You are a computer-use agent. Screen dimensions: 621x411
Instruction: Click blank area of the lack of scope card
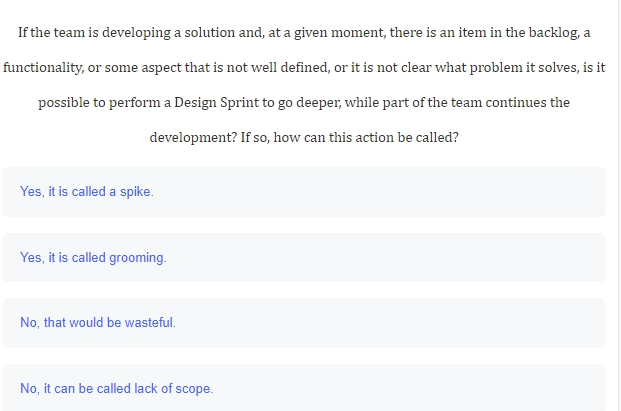436,388
